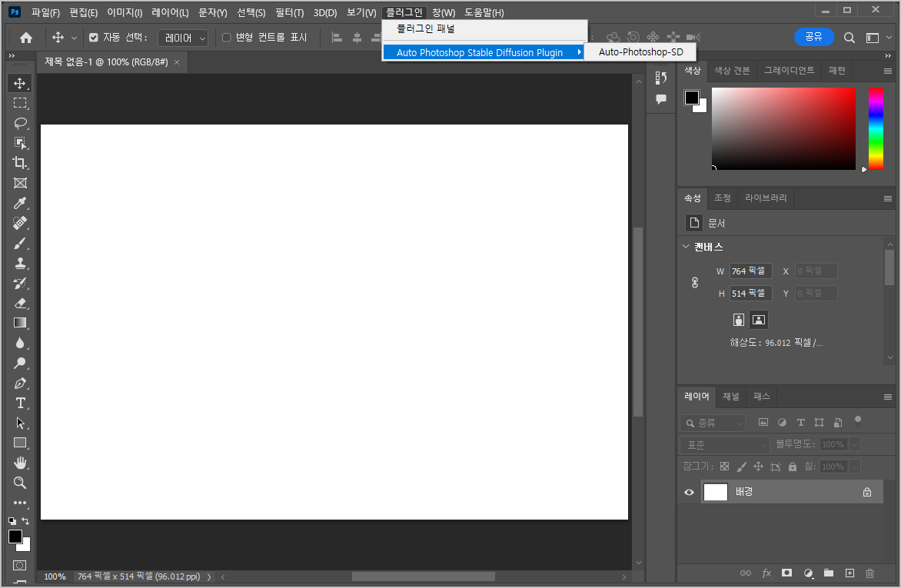The width and height of the screenshot is (901, 588).
Task: Select the Zoom tool in the toolbox
Action: (x=20, y=483)
